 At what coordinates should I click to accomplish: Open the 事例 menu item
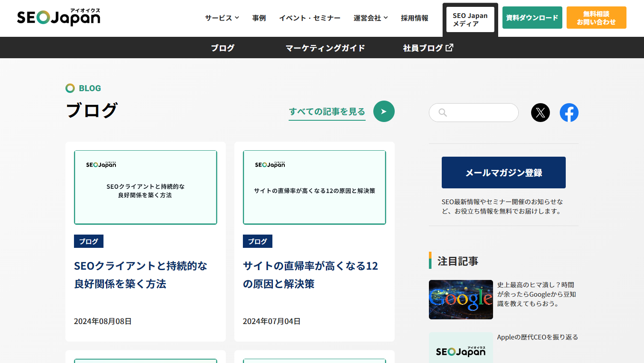click(259, 18)
